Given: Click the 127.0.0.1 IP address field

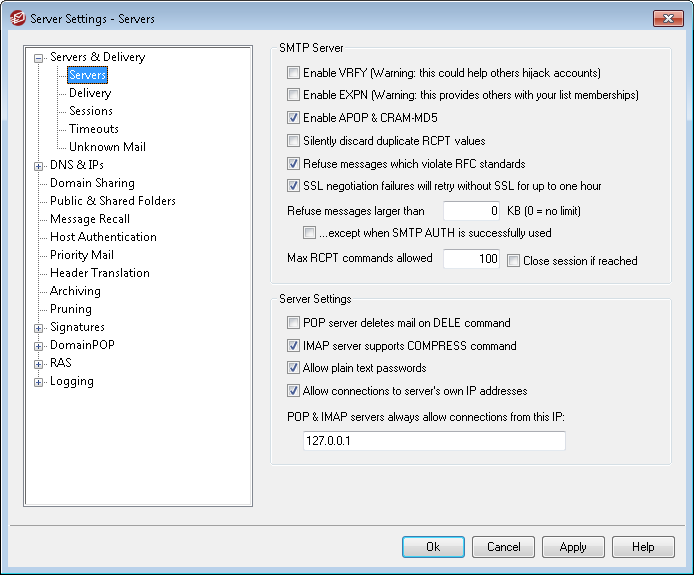Looking at the screenshot, I should (x=434, y=441).
